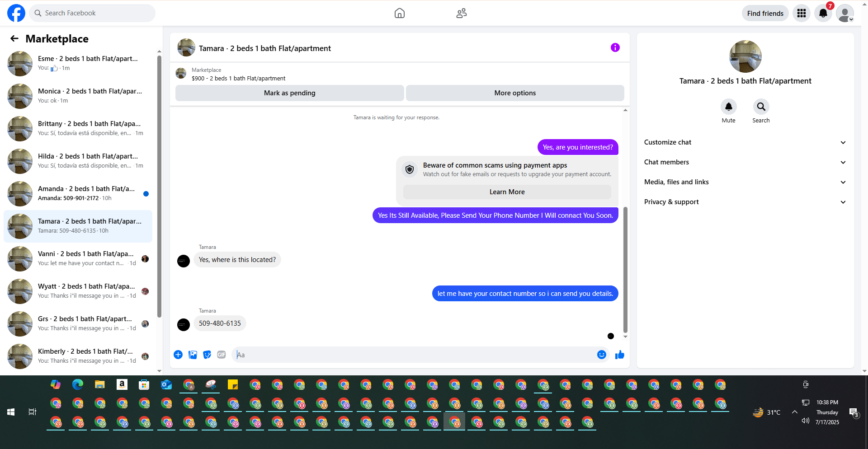
Task: Open the Kimberly conversation
Action: coord(78,356)
